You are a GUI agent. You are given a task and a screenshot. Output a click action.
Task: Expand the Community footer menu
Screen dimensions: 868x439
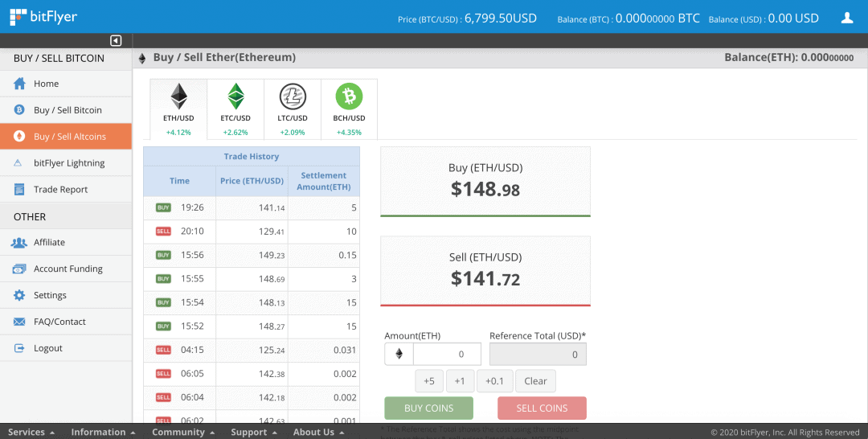(183, 432)
